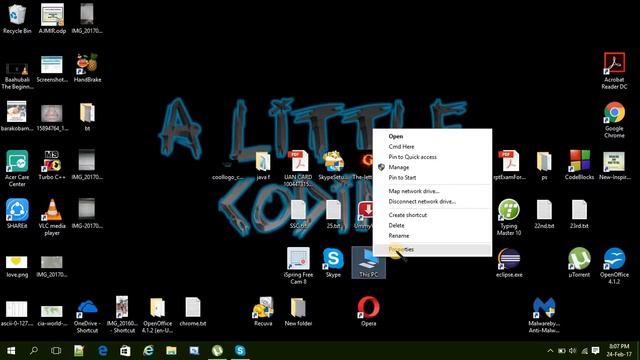The height and width of the screenshot is (360, 640).
Task: Open Properties from the context menu
Action: (x=432, y=249)
